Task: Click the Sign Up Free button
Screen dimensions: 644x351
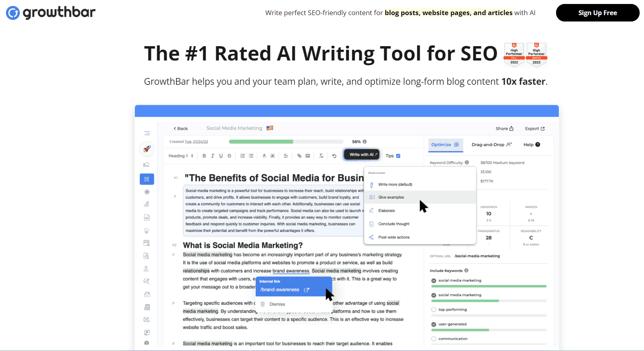Action: (597, 13)
